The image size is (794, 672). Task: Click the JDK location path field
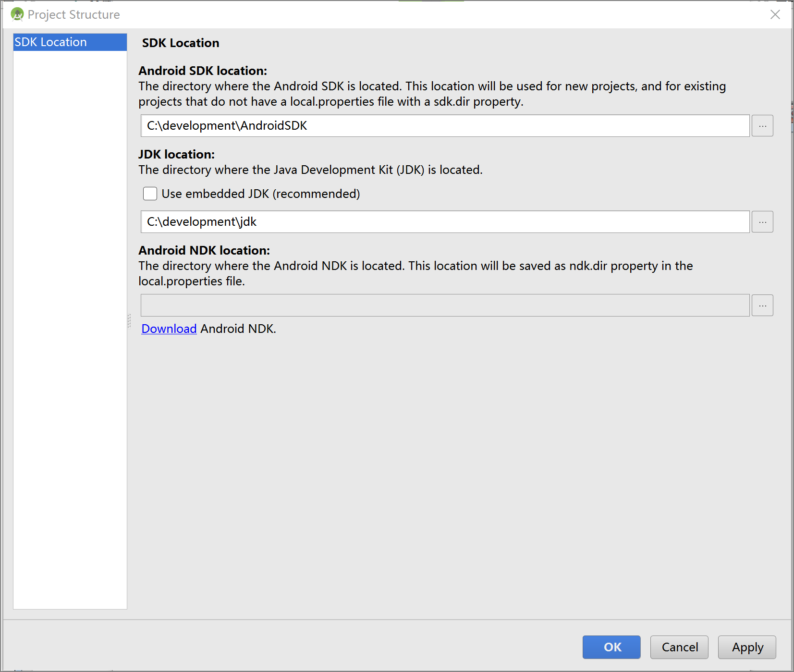pyautogui.click(x=445, y=222)
